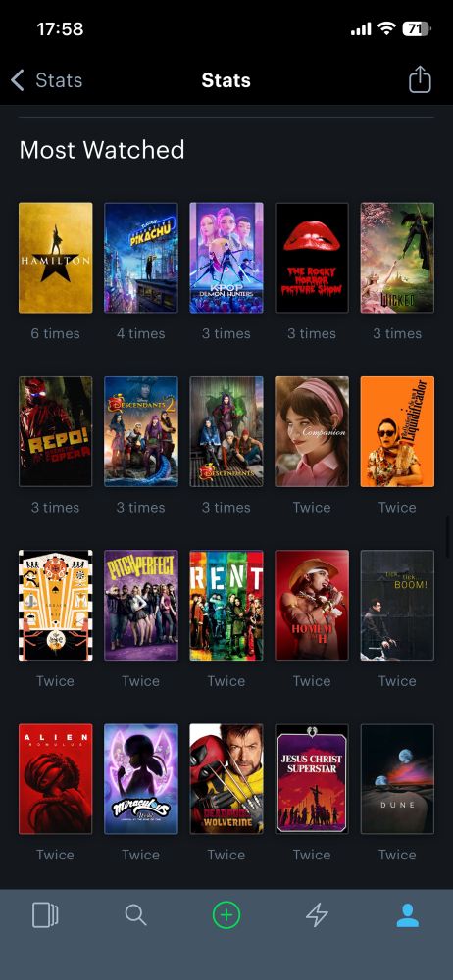Viewport: 453px width, 980px height.
Task: Go back using the Stats chevron
Action: pos(18,80)
